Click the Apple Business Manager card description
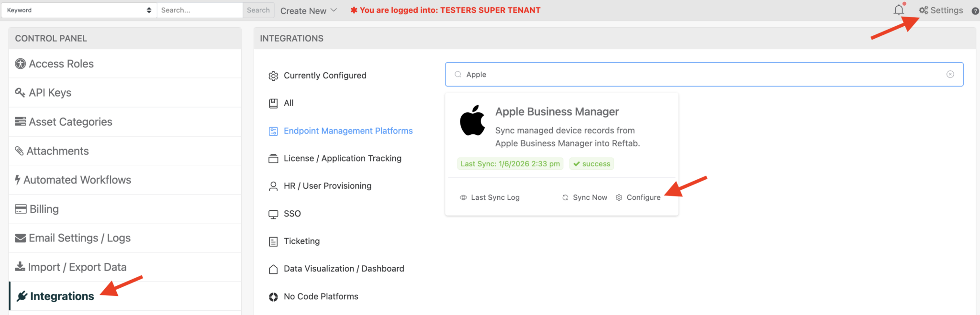 coord(568,137)
